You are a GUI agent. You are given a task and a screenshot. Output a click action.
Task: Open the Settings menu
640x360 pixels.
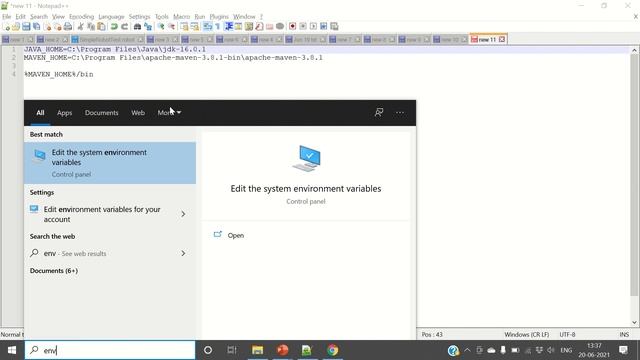[x=140, y=17]
